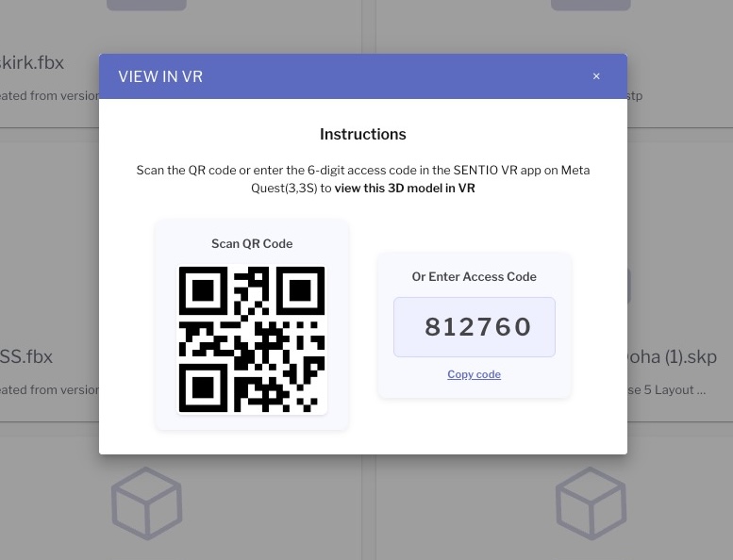Click the Scan QR Code heading
The width and height of the screenshot is (733, 560).
[x=252, y=244]
